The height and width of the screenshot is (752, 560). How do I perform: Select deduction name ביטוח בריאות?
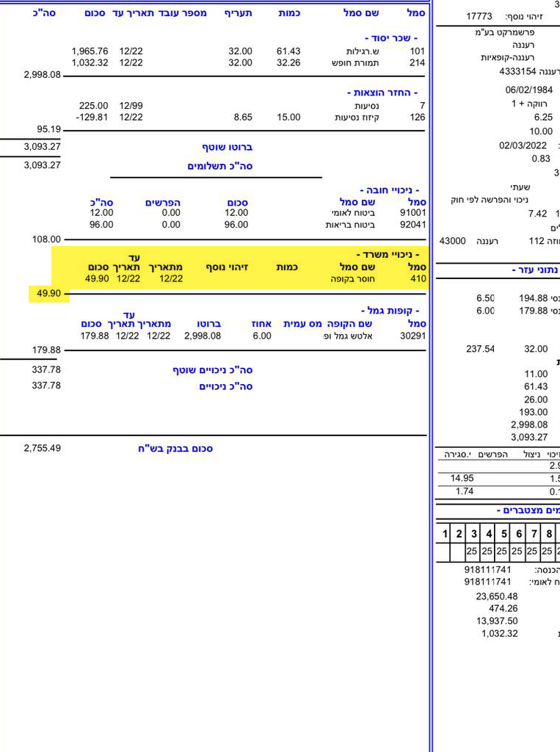click(351, 225)
